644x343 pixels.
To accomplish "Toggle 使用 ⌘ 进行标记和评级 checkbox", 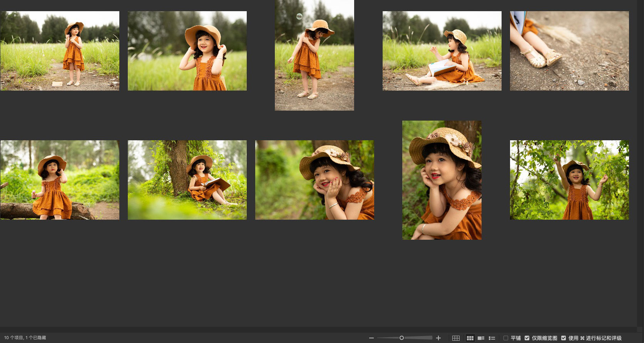I will pos(564,338).
